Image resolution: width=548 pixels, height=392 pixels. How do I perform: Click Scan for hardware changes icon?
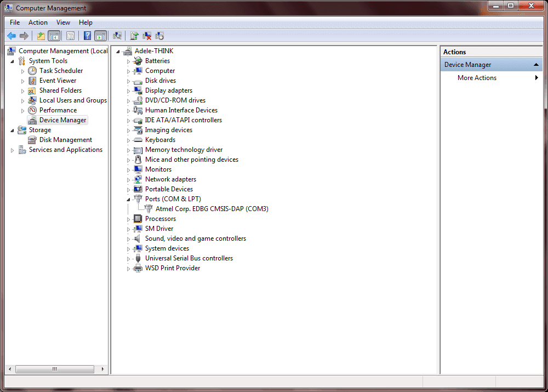pos(117,36)
